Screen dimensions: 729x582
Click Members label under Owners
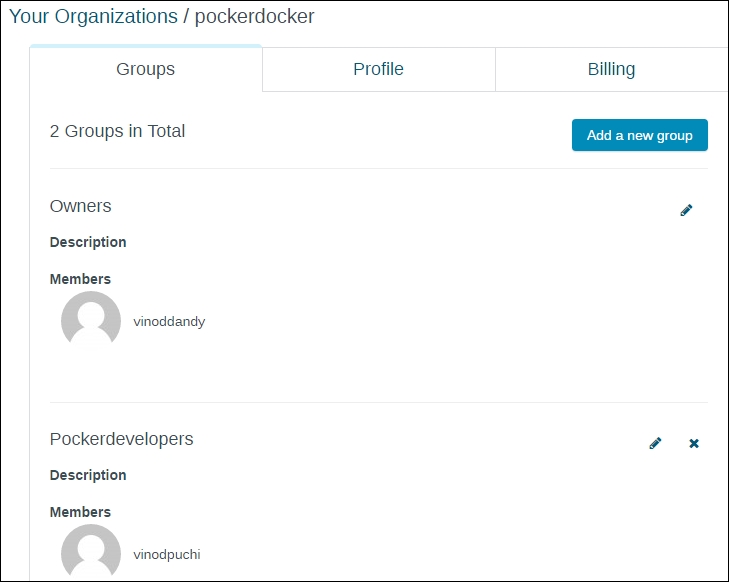click(80, 279)
